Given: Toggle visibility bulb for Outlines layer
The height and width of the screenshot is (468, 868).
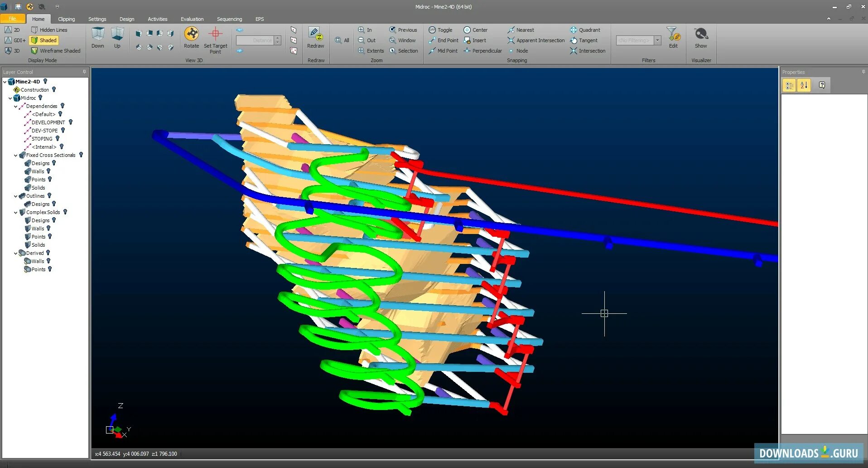Looking at the screenshot, I should point(49,196).
